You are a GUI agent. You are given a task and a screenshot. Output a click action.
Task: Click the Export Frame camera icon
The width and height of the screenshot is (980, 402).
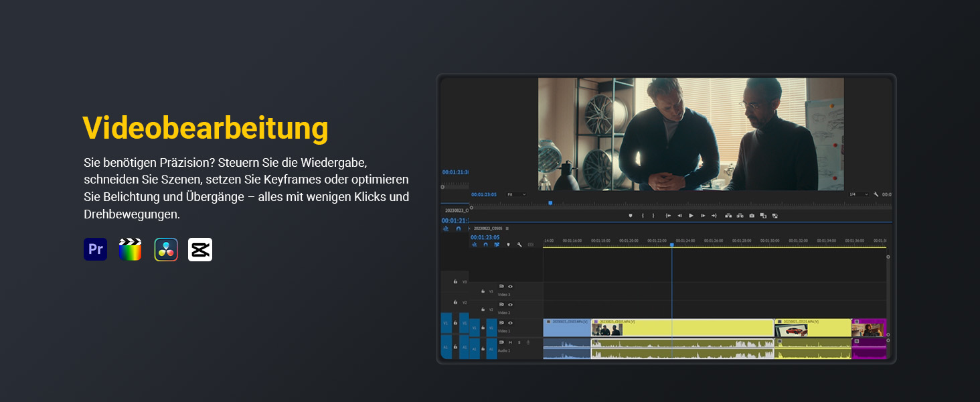point(752,216)
